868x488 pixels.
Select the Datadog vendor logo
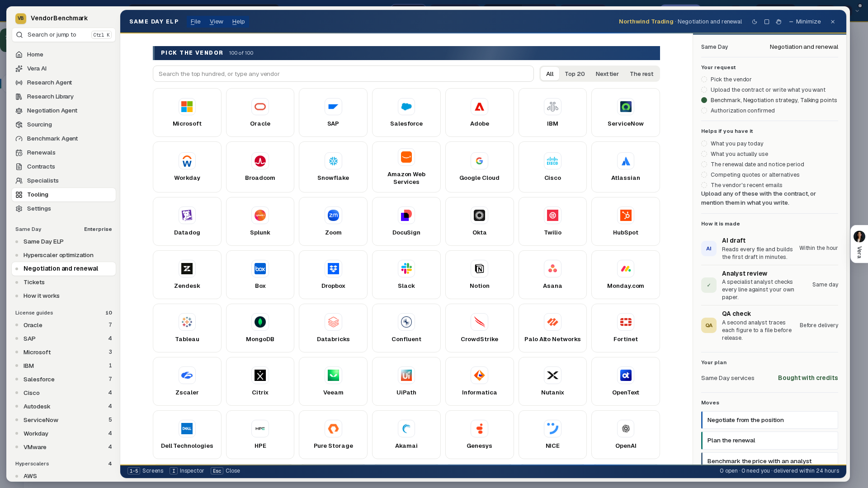[x=187, y=216]
